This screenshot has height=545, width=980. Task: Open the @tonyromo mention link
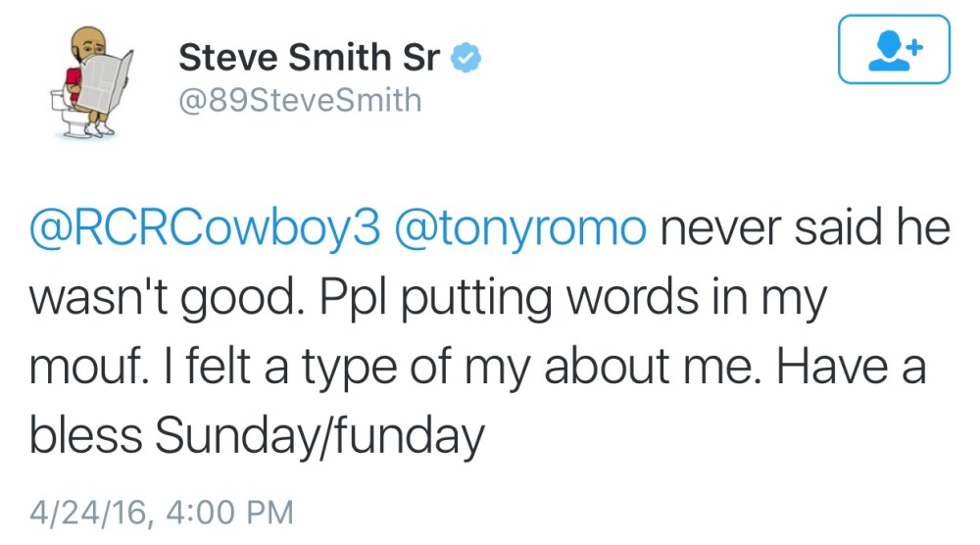[x=520, y=228]
